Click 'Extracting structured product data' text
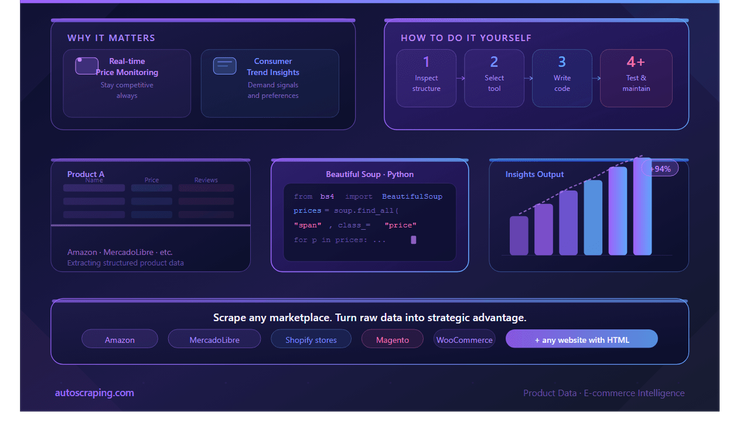This screenshot has height=422, width=750. pyautogui.click(x=125, y=263)
